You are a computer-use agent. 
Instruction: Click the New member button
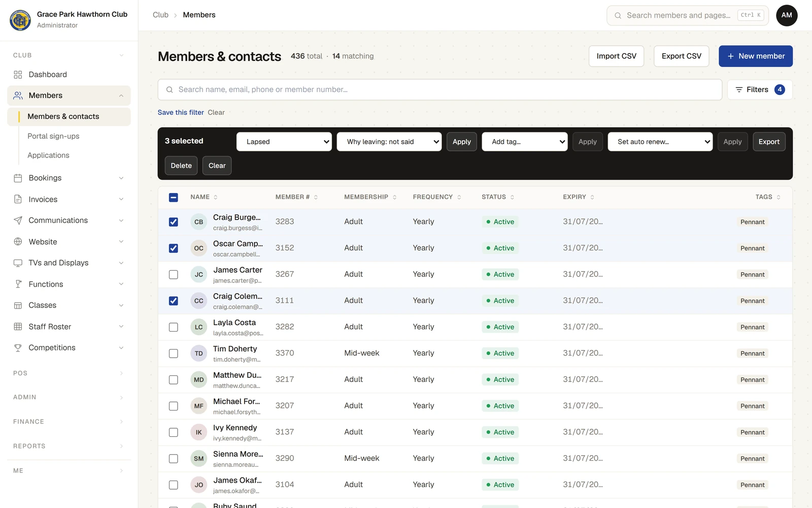tap(756, 56)
